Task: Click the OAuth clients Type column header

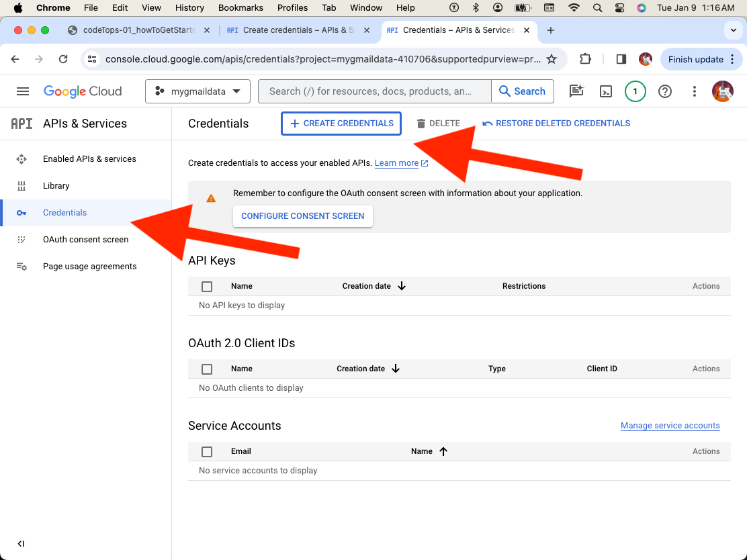Action: click(497, 369)
